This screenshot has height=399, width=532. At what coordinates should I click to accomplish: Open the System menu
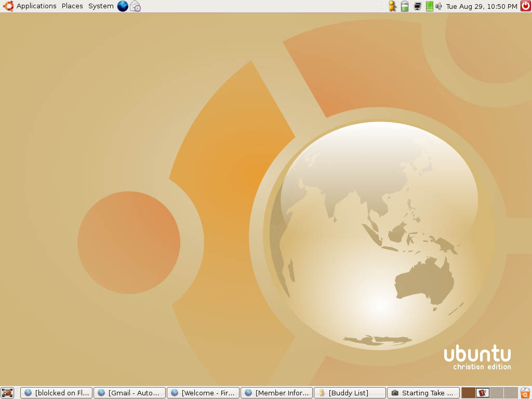tap(101, 6)
